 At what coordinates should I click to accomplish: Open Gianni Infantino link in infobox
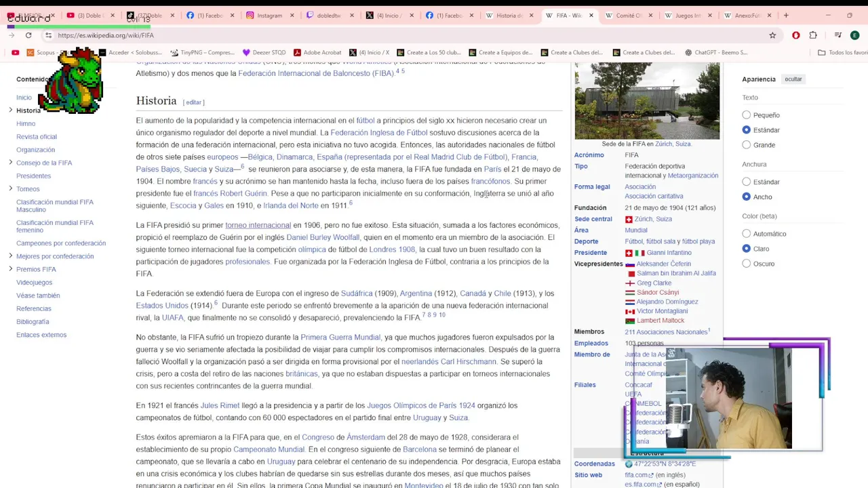coord(669,253)
